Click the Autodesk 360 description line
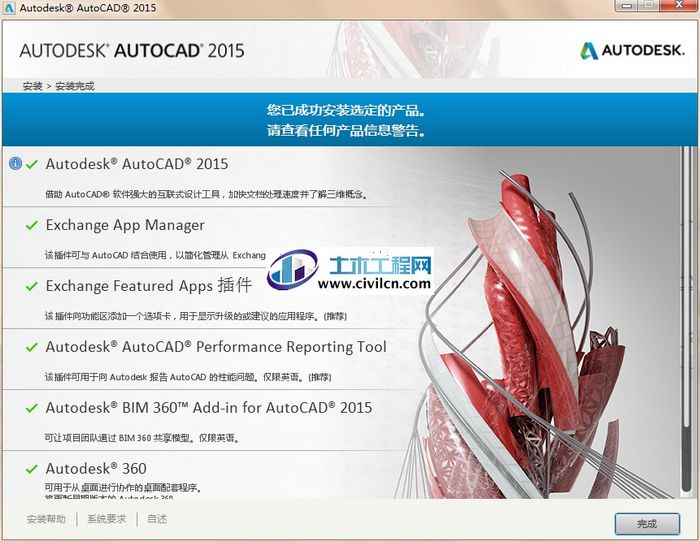700x542 pixels. click(x=123, y=488)
